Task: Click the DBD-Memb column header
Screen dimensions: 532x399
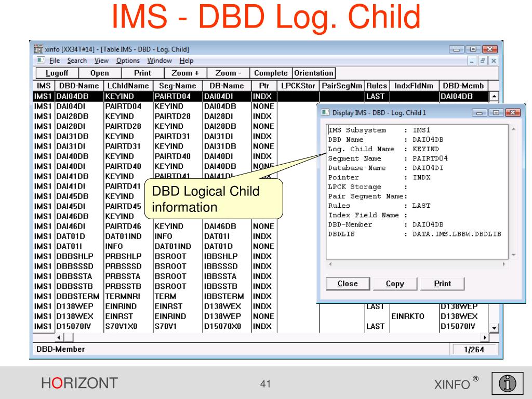Action: point(463,86)
